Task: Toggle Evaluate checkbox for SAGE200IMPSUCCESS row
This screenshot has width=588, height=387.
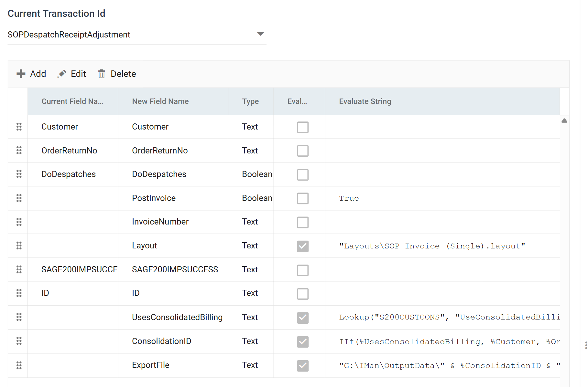Action: point(303,270)
